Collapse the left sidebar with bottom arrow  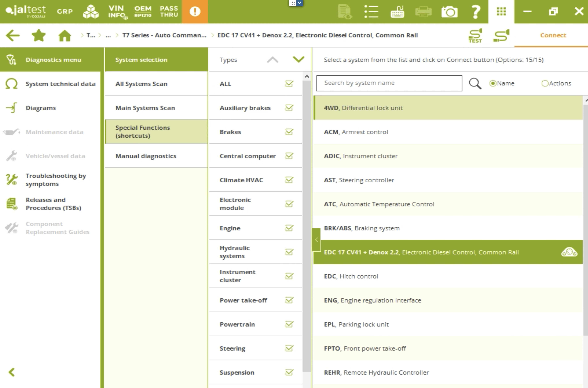12,372
